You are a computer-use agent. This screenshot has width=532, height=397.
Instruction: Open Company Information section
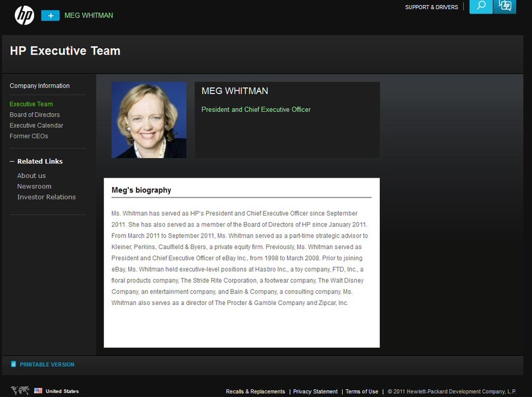pyautogui.click(x=40, y=86)
